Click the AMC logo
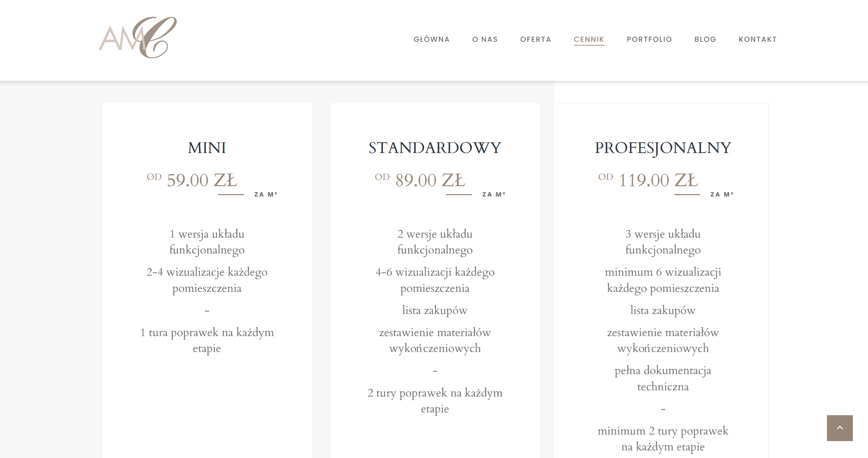This screenshot has width=868, height=458. 138,37
